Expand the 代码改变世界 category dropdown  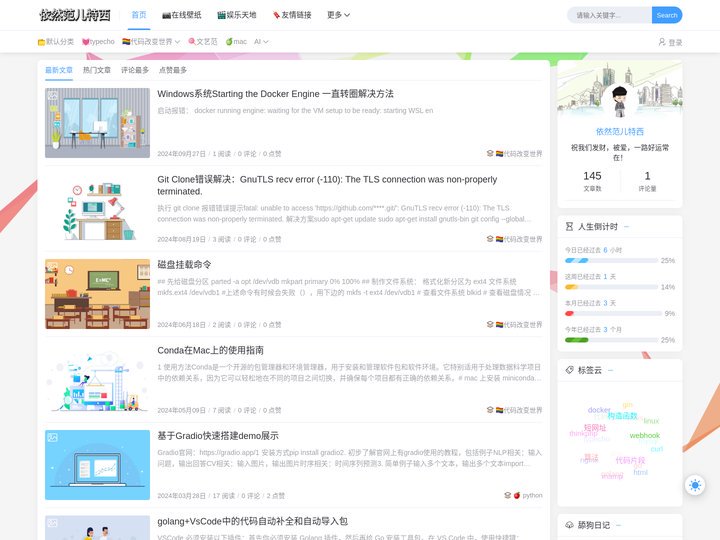tap(151, 42)
